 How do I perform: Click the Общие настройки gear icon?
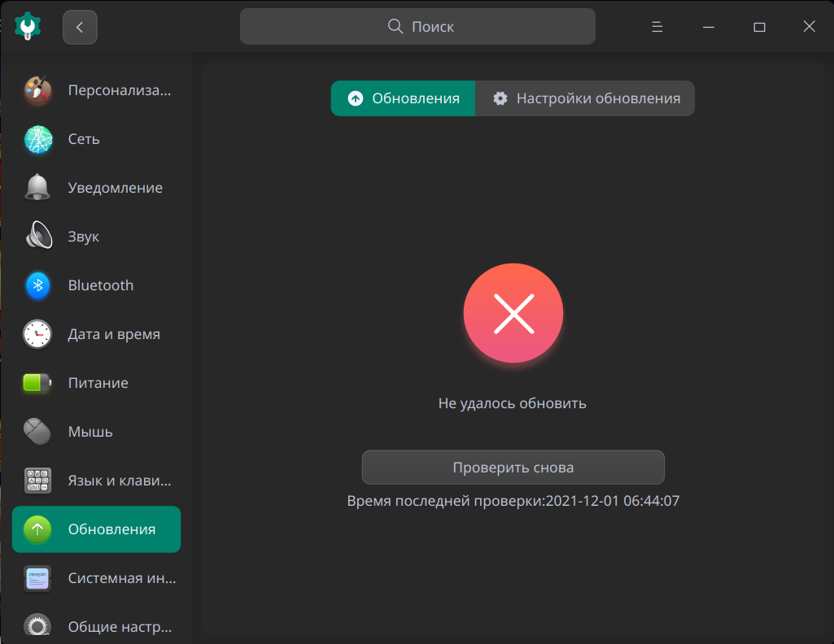[x=37, y=627]
